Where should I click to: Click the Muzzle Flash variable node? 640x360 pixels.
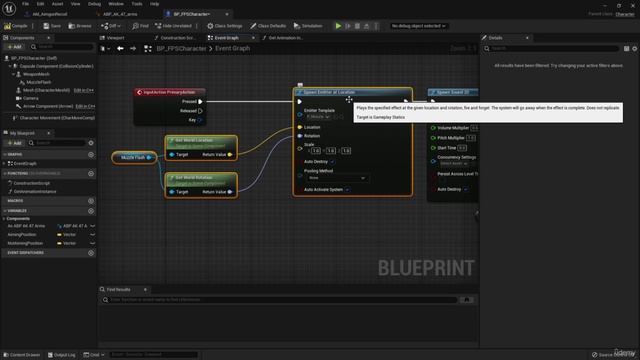[x=134, y=158]
